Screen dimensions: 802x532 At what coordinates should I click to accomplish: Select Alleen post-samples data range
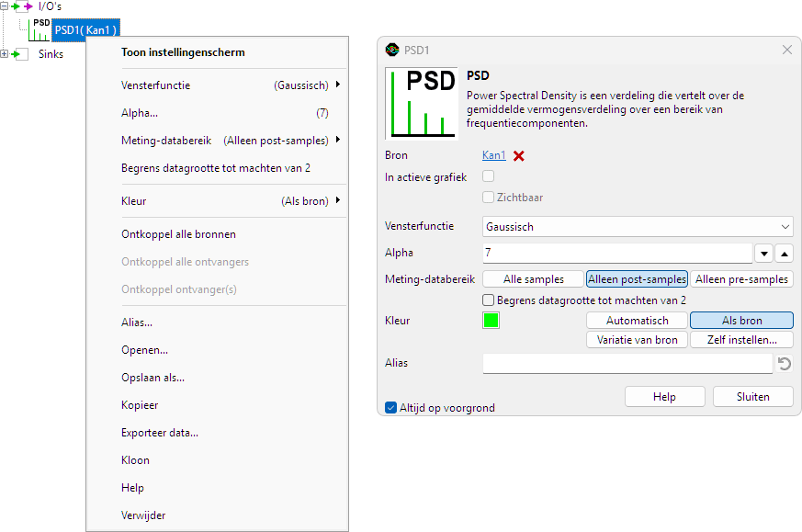(637, 279)
